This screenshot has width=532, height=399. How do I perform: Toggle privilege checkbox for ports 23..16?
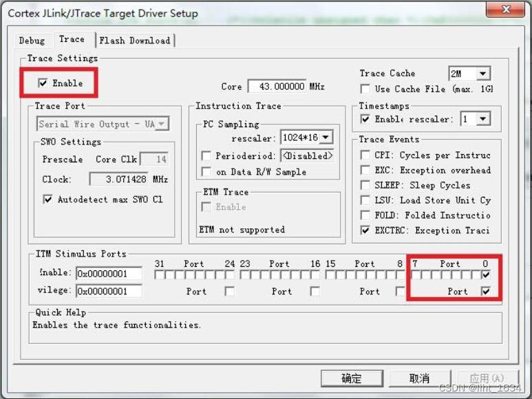(315, 292)
